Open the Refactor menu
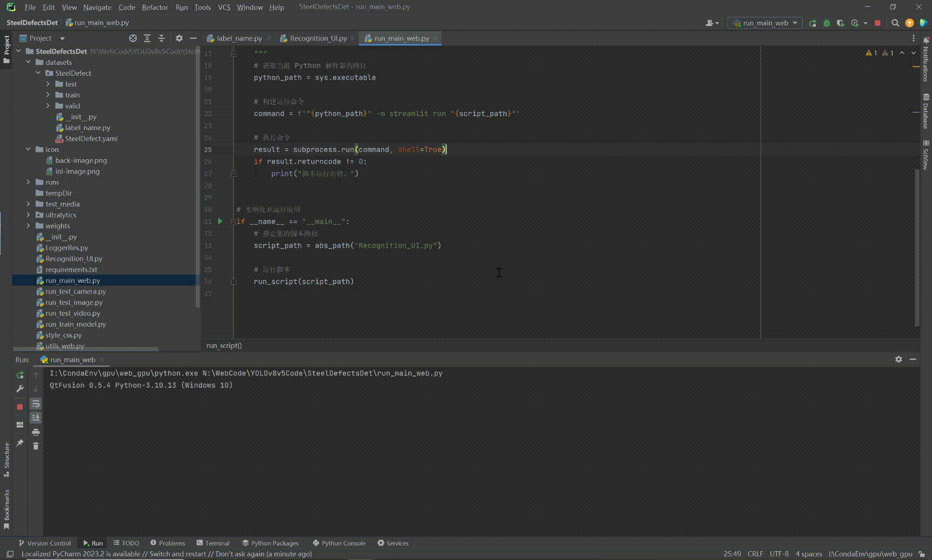932x560 pixels. pyautogui.click(x=155, y=7)
